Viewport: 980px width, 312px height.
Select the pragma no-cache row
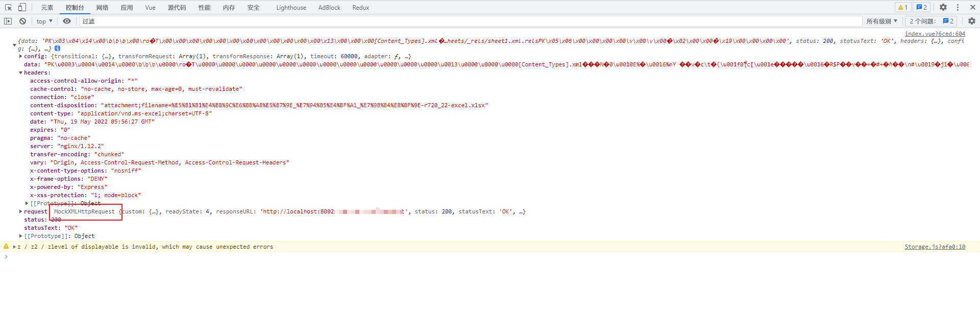[x=60, y=138]
